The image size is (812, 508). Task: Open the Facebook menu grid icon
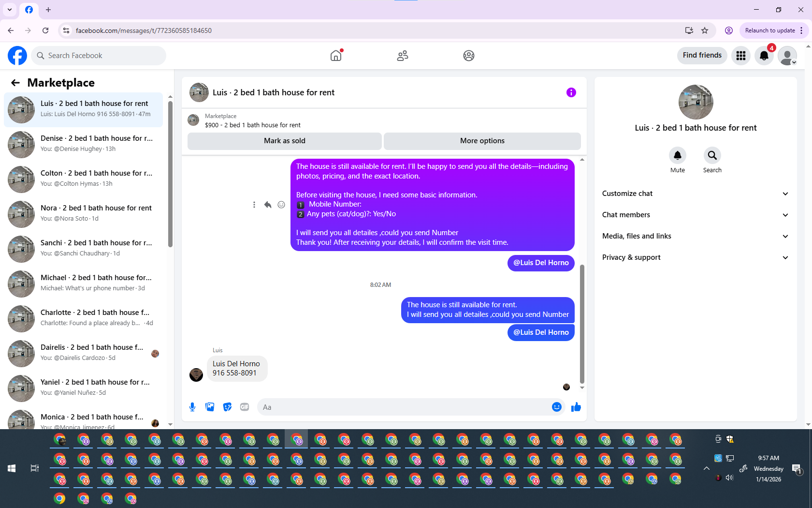click(741, 56)
